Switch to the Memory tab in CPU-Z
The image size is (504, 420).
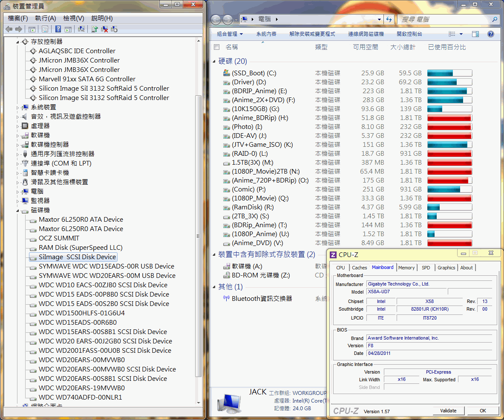coord(406,268)
